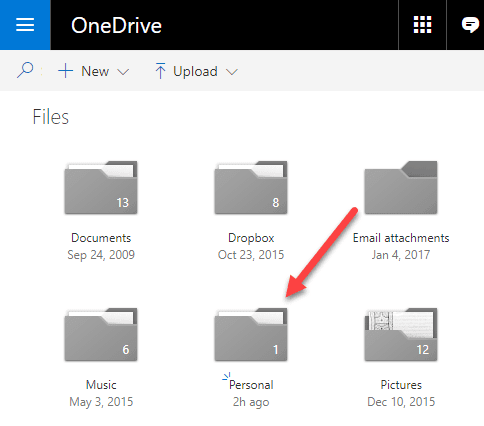This screenshot has height=426, width=484.
Task: Click the search magnifier icon
Action: tap(25, 70)
